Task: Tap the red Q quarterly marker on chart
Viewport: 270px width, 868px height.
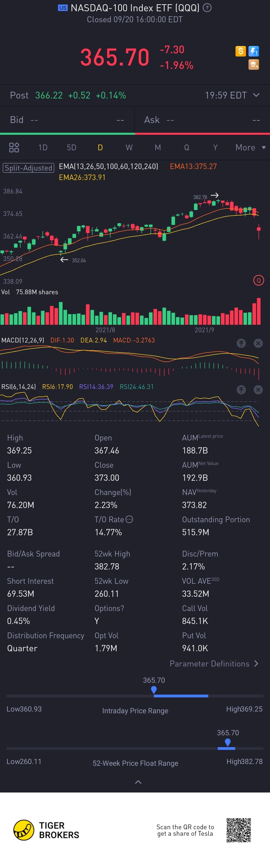Action: [258, 280]
